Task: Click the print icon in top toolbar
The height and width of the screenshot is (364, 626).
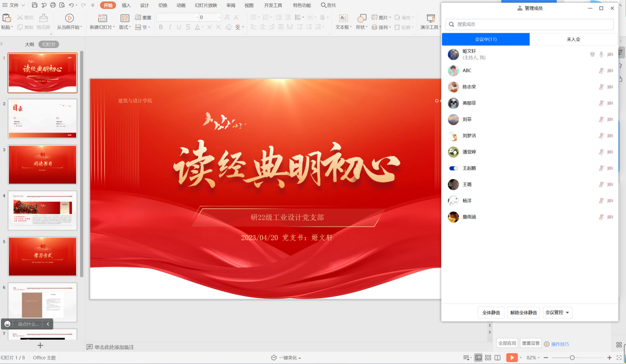Action: pyautogui.click(x=53, y=5)
